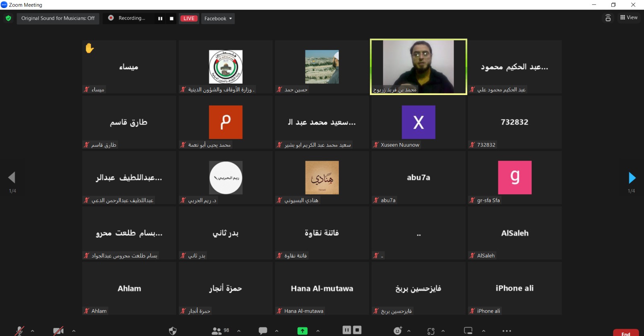The width and height of the screenshot is (644, 336).
Task: Expand audio options arrow beside microphone
Action: click(x=33, y=331)
